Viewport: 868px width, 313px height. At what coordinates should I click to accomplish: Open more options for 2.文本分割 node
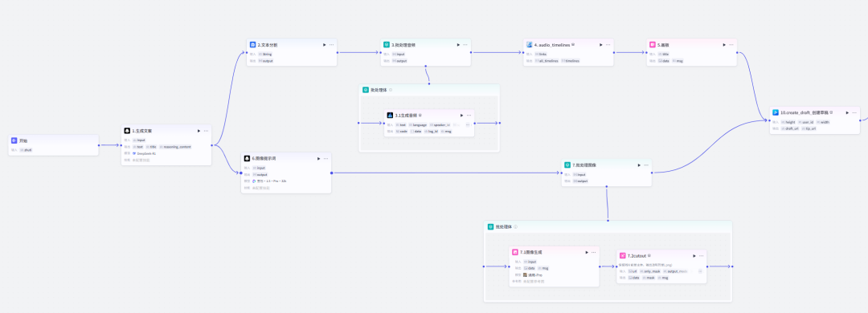pos(332,45)
